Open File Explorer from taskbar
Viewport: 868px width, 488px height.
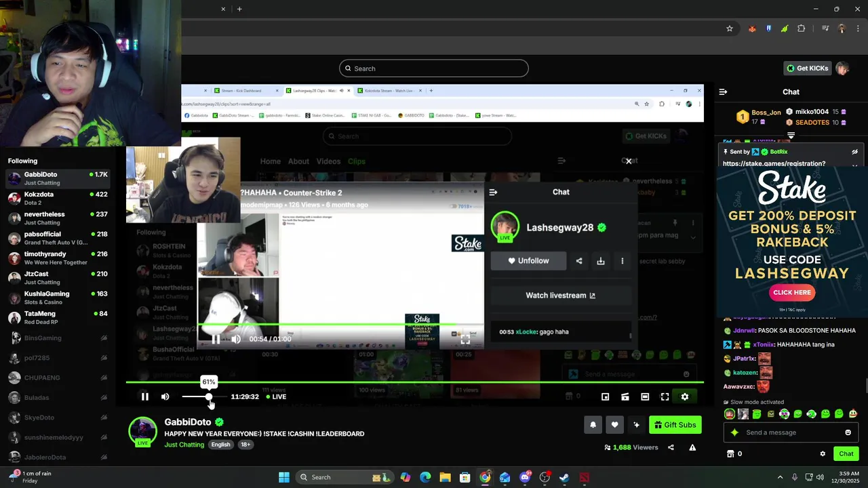click(x=445, y=477)
